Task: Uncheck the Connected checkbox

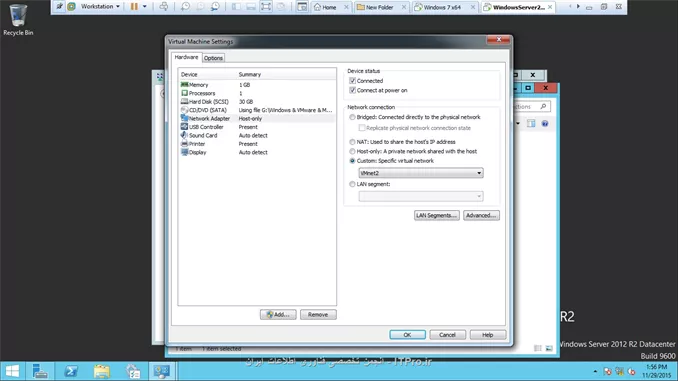Action: click(352, 81)
